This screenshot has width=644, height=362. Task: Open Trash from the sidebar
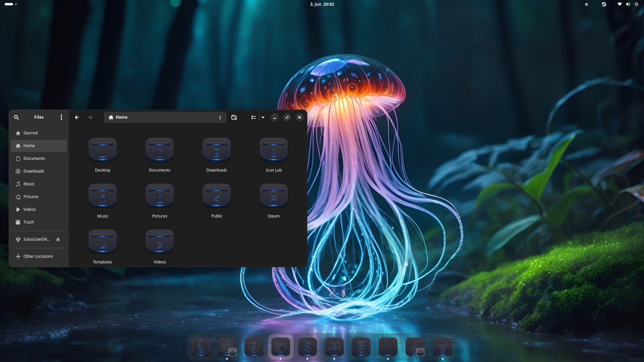click(39, 222)
